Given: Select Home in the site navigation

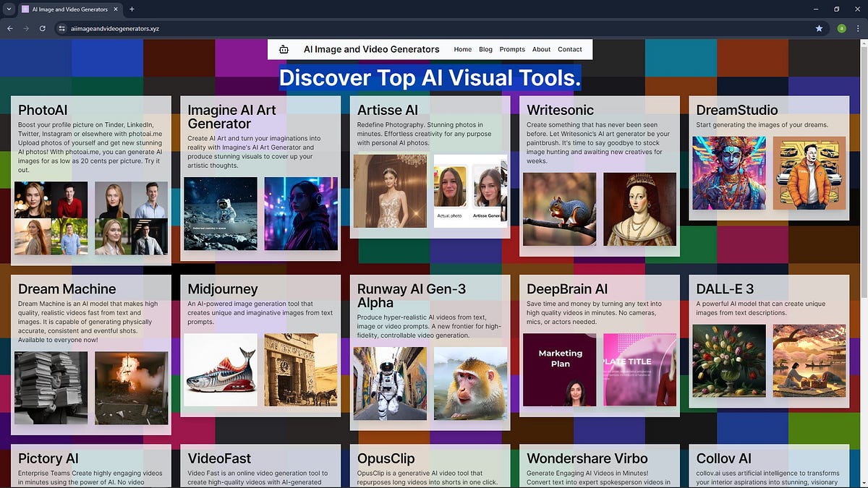Looking at the screenshot, I should pos(463,49).
